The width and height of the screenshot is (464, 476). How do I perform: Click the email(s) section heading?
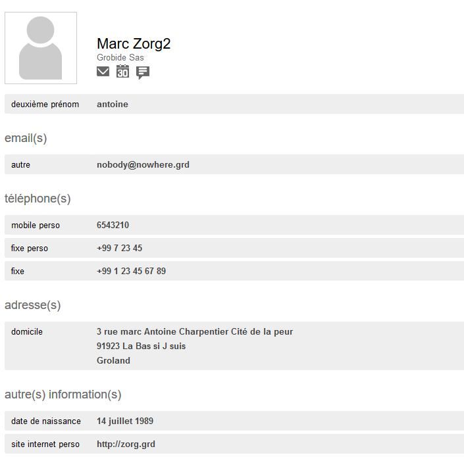coord(26,138)
